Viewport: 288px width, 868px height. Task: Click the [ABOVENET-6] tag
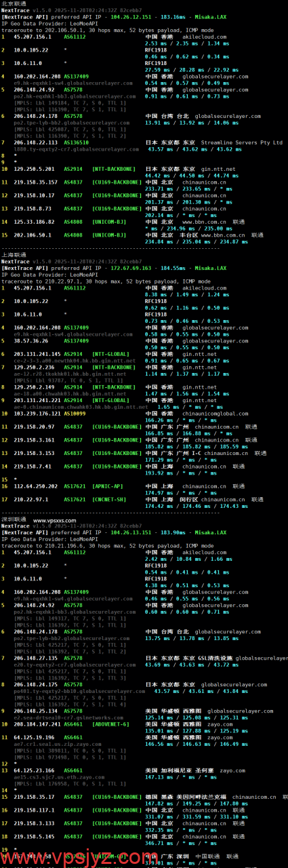tap(110, 724)
